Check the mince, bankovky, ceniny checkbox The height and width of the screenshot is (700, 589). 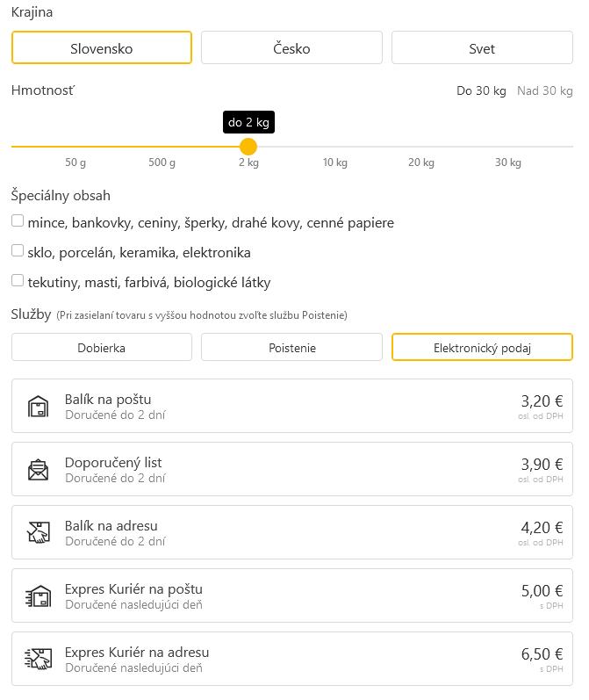(x=18, y=221)
